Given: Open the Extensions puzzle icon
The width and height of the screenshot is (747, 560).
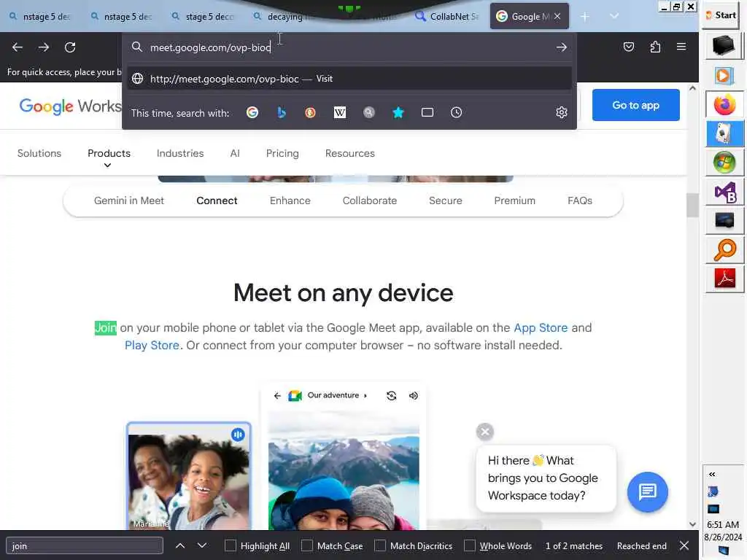Looking at the screenshot, I should (656, 47).
